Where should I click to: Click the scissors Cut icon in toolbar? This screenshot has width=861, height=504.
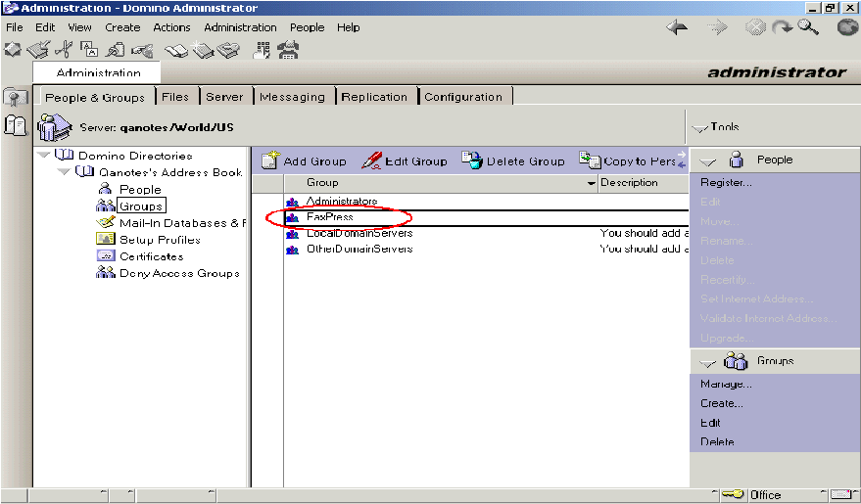tap(65, 49)
